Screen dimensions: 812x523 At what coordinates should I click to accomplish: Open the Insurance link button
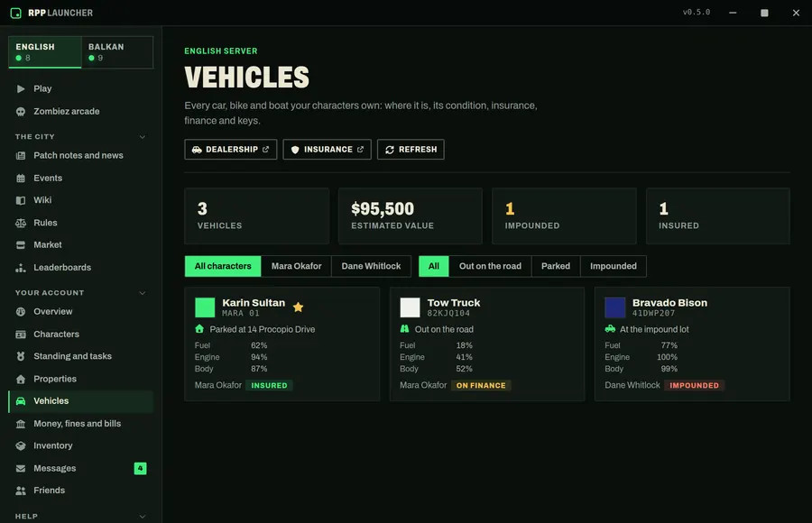[327, 149]
